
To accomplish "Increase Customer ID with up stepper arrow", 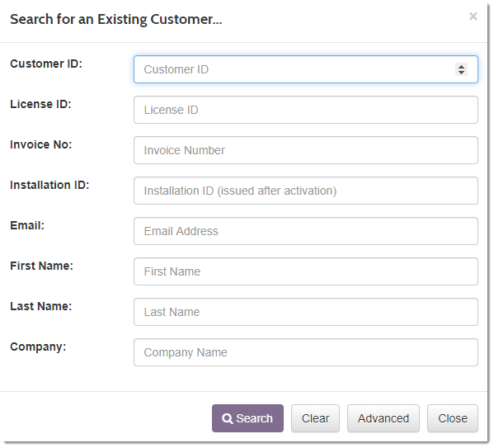I will coord(461,67).
